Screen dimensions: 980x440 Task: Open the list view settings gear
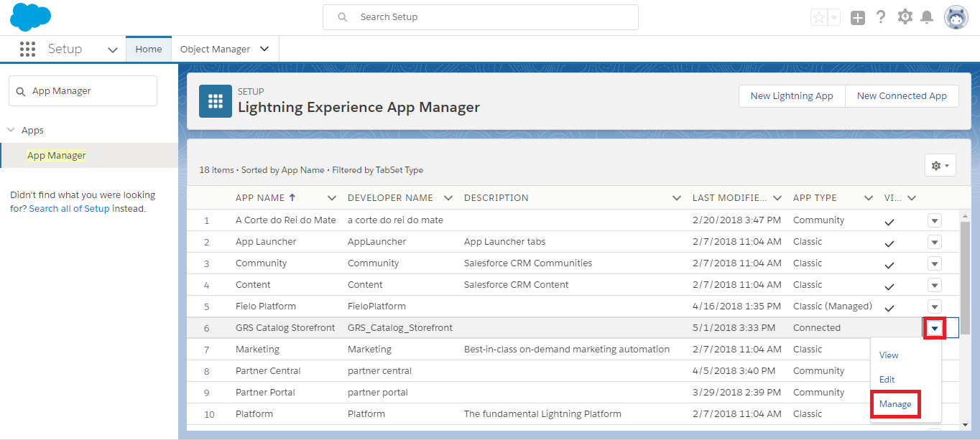click(940, 166)
